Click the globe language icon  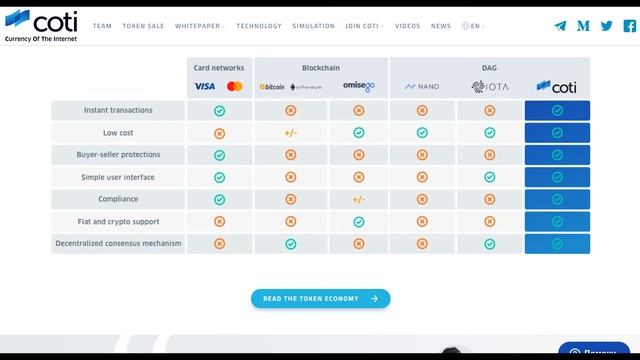coord(465,26)
